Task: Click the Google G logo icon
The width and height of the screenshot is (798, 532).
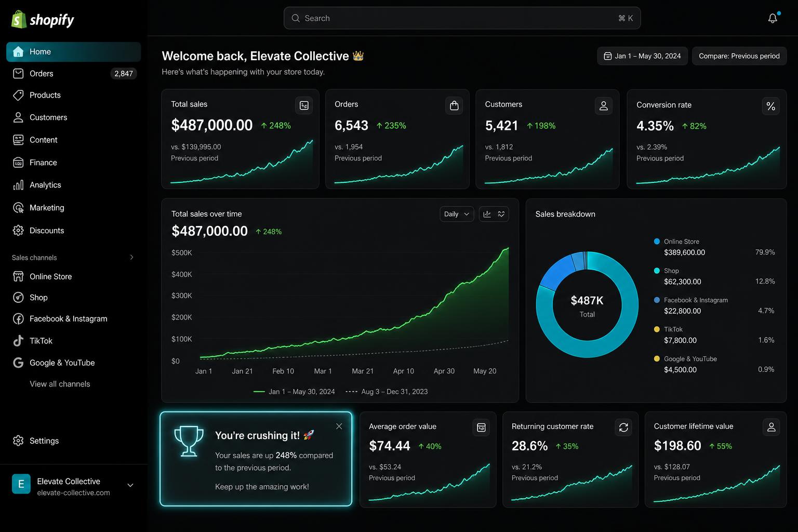Action: click(x=18, y=363)
